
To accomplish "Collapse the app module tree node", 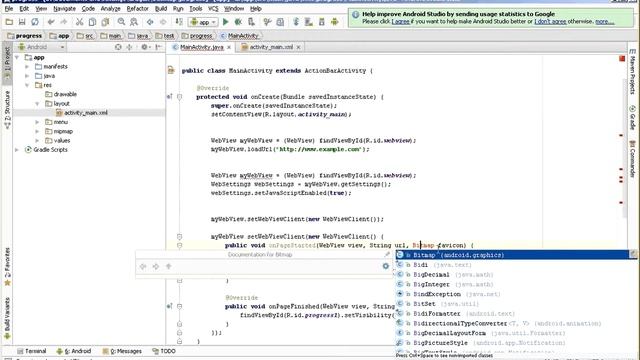I will pyautogui.click(x=17, y=58).
